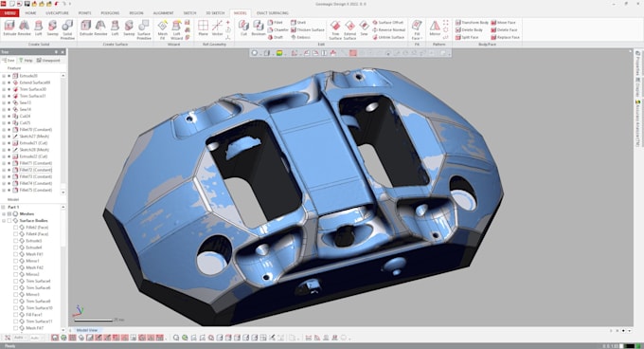Open the Viewpoint tab in Tree panel
The image size is (644, 349).
click(x=48, y=61)
